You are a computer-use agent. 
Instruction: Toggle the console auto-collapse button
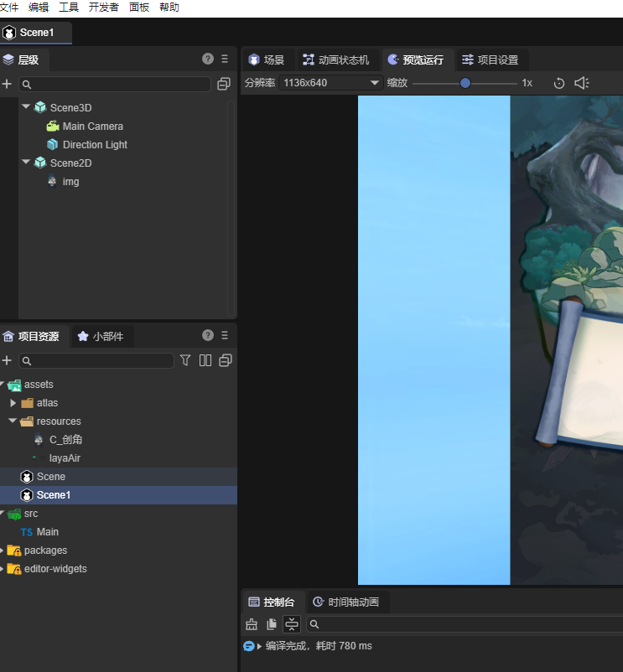pyautogui.click(x=291, y=624)
